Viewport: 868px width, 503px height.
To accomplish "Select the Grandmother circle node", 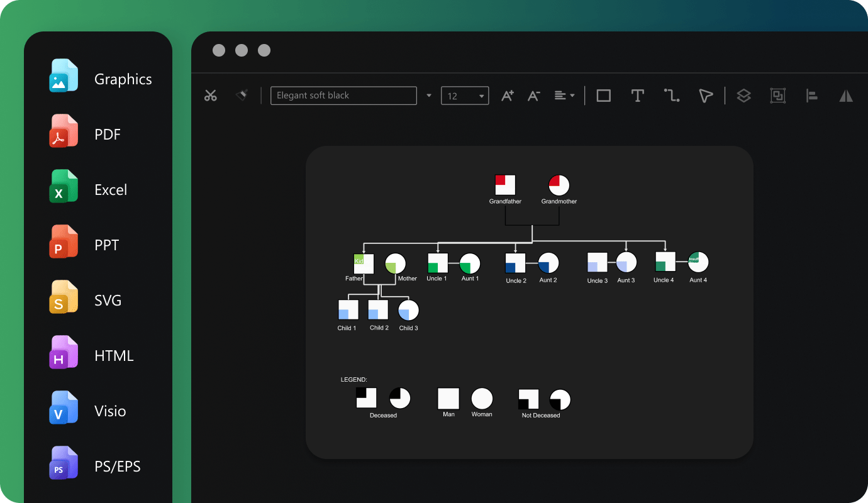I will pyautogui.click(x=559, y=185).
